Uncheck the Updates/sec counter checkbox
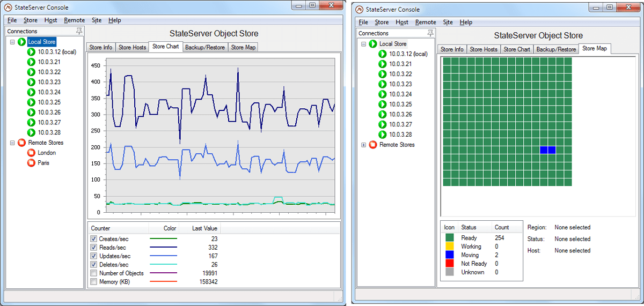The image size is (644, 306). [x=94, y=256]
